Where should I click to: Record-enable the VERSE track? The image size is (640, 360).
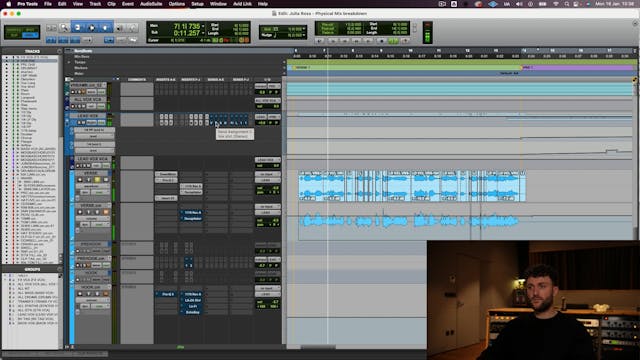pyautogui.click(x=80, y=180)
